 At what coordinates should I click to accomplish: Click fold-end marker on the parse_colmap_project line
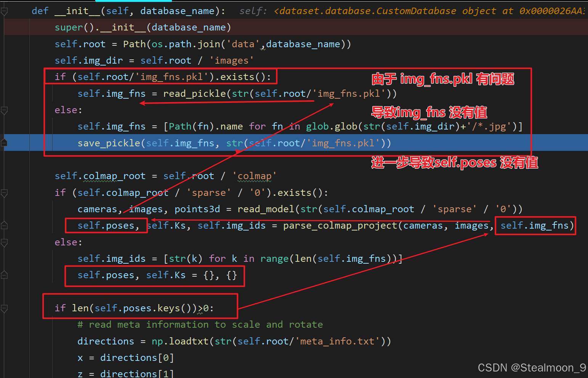4,226
